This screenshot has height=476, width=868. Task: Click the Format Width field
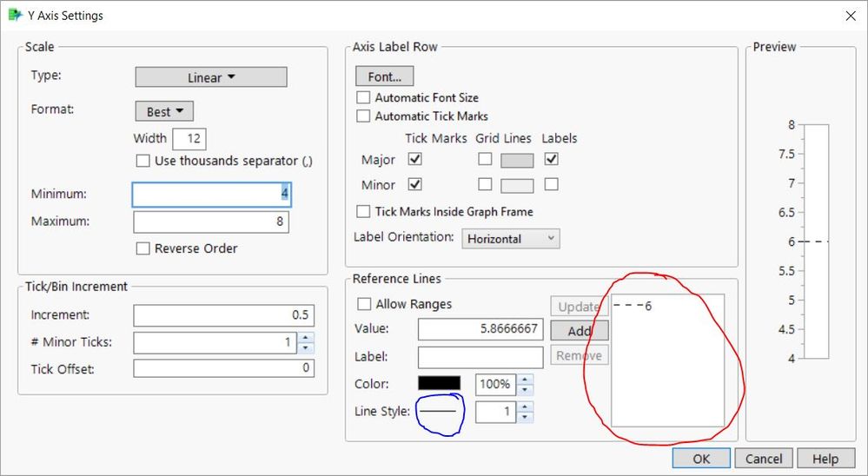(189, 138)
